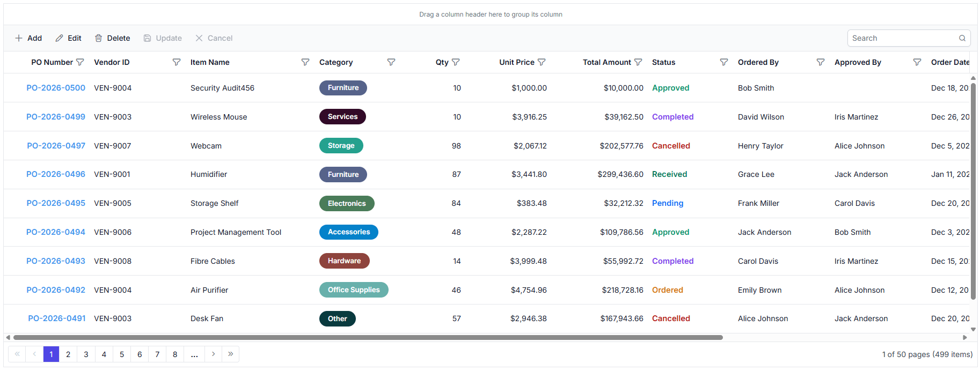Viewport: 980px width, 371px height.
Task: Click the Cancel toolbar button
Action: (214, 38)
